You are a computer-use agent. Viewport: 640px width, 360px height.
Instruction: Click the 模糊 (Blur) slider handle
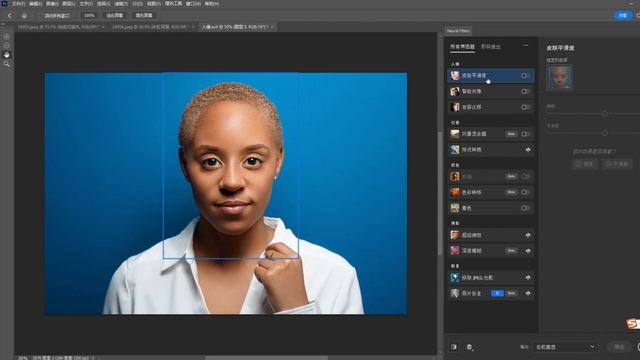pyautogui.click(x=604, y=113)
